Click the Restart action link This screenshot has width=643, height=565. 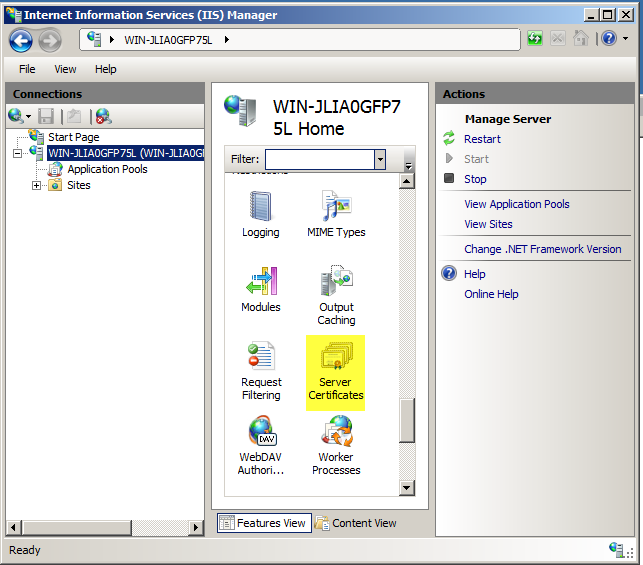click(482, 139)
